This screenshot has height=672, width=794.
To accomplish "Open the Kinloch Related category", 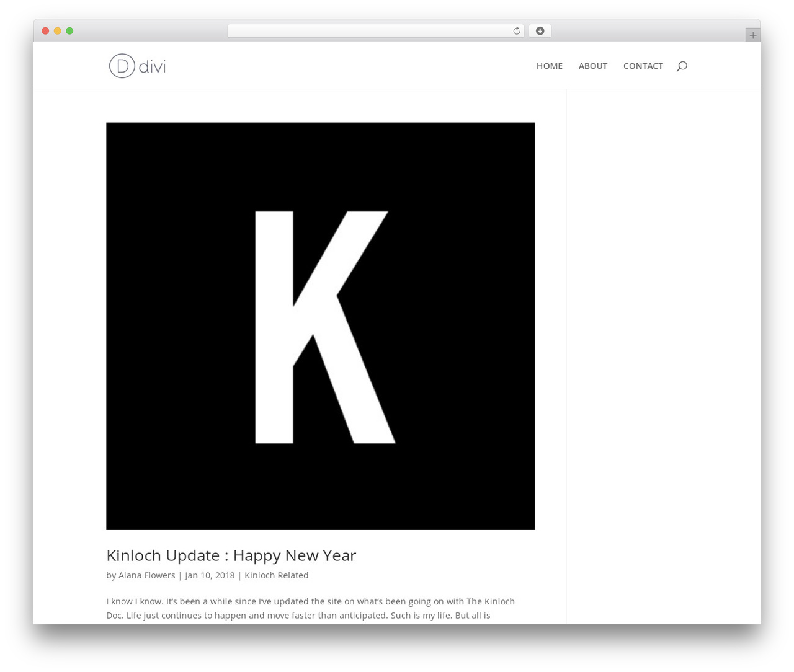I will point(276,575).
